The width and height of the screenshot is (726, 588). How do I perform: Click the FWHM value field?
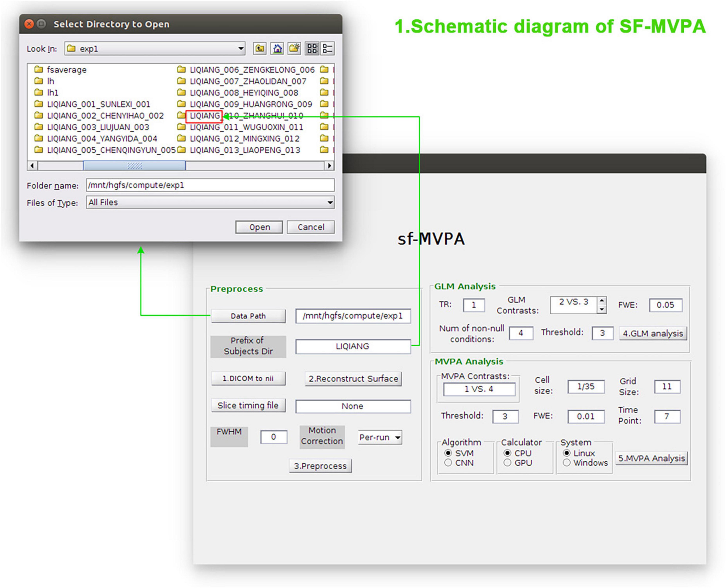tap(274, 437)
